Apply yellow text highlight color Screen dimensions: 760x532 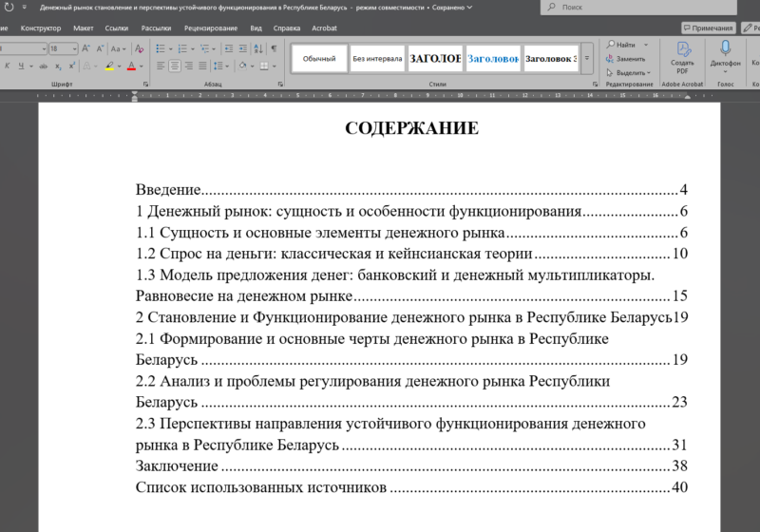point(109,66)
